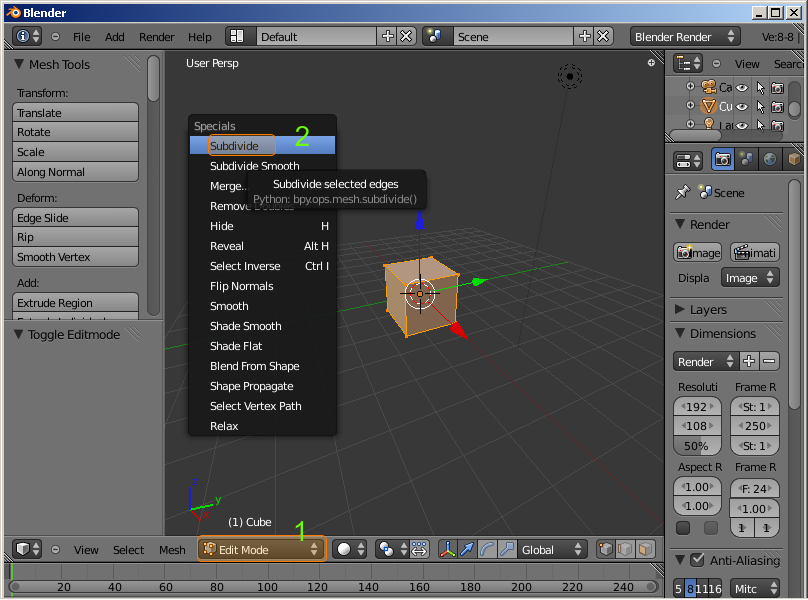Image resolution: width=808 pixels, height=600 pixels.
Task: Enable the Anti-Aliasing checkbox
Action: [x=698, y=559]
